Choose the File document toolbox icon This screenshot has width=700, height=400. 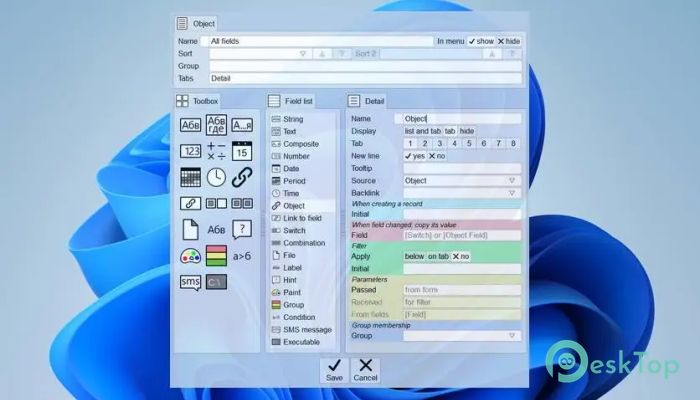click(190, 229)
